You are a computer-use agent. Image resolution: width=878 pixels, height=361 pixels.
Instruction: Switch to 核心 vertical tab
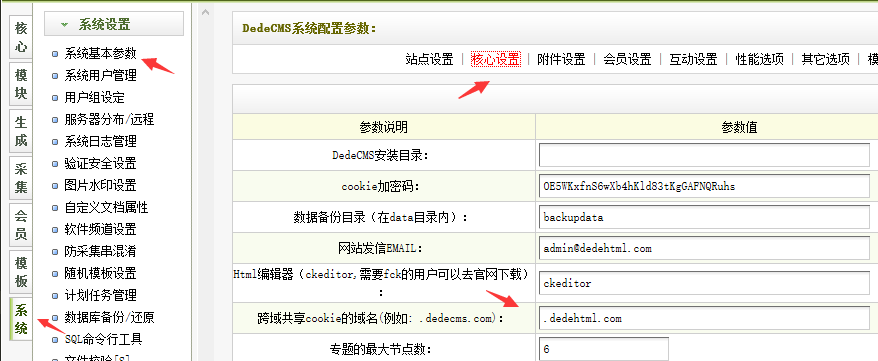(21, 37)
